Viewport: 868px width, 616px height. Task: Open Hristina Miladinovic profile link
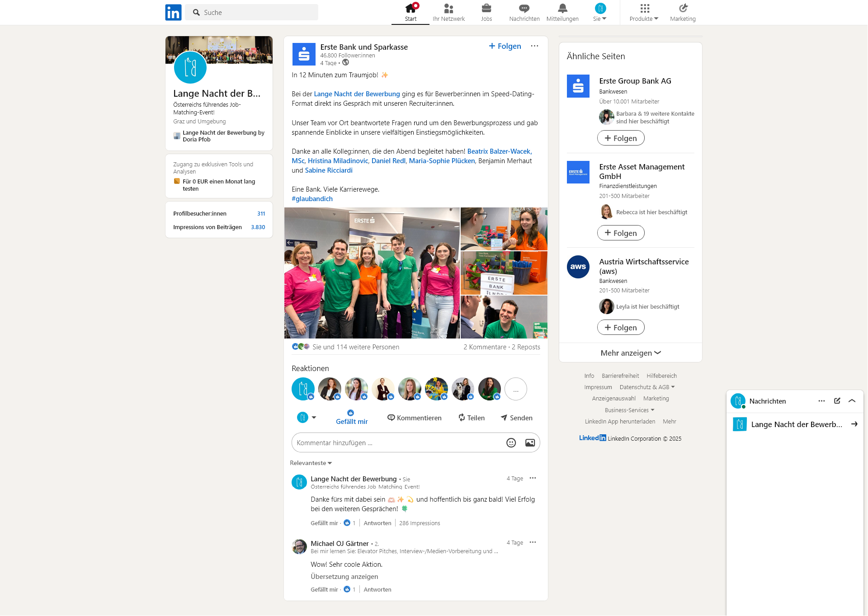coord(338,161)
